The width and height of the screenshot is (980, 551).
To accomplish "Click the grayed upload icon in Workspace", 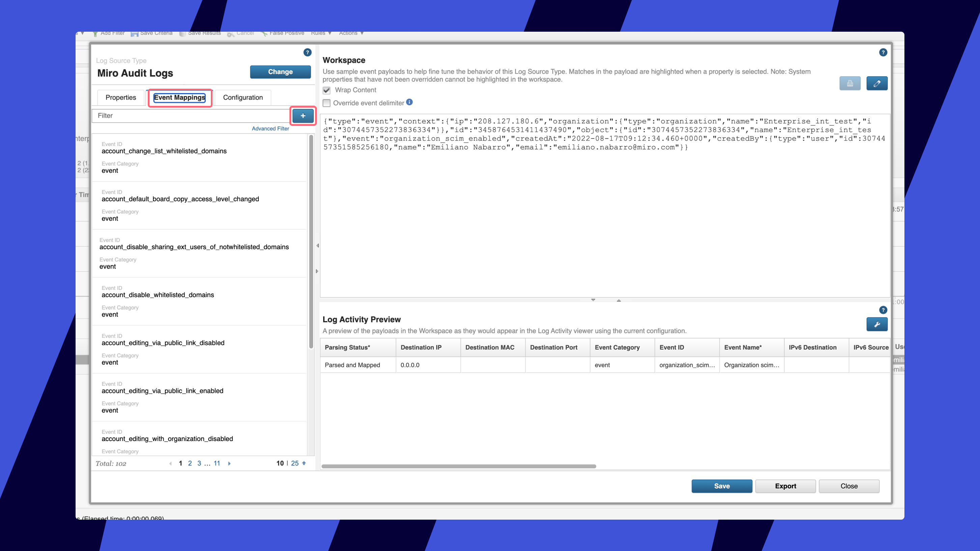I will (x=849, y=83).
